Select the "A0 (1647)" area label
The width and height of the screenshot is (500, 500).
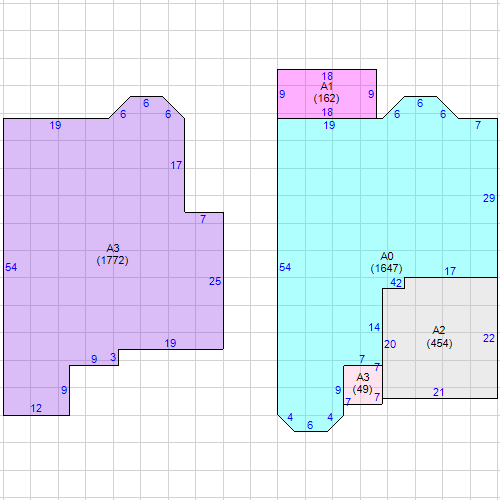[x=387, y=262]
